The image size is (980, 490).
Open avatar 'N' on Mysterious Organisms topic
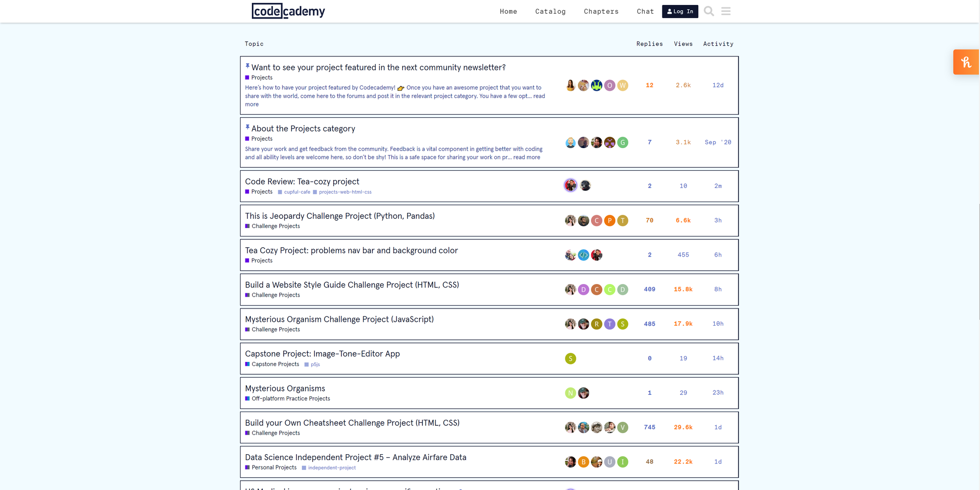coord(570,393)
